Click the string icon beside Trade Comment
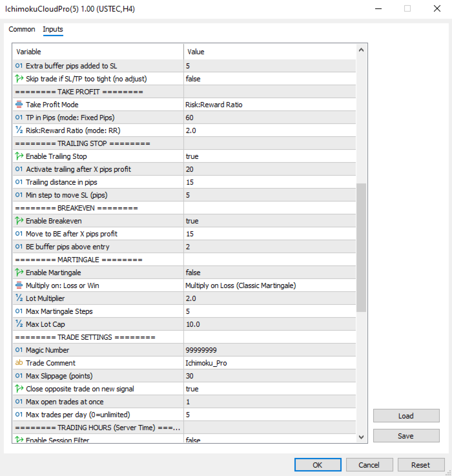Viewport: 452px width, 476px height. (19, 363)
